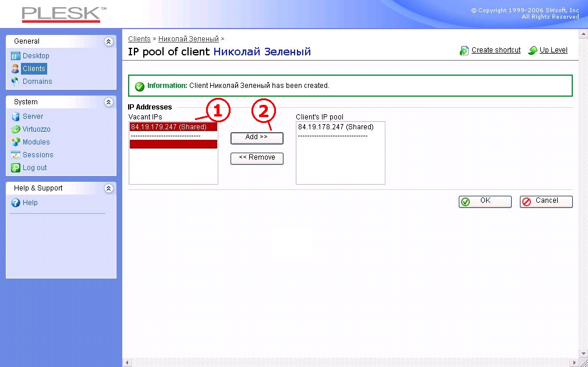Click the Sessions icon in sidebar
This screenshot has height=367, width=588.
[x=16, y=155]
